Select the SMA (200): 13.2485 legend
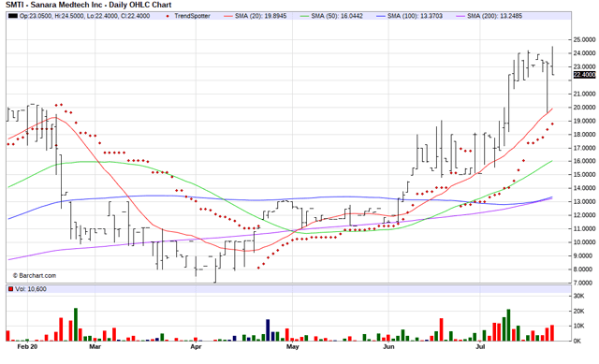Screen dimensions: 599x364 coord(489,16)
